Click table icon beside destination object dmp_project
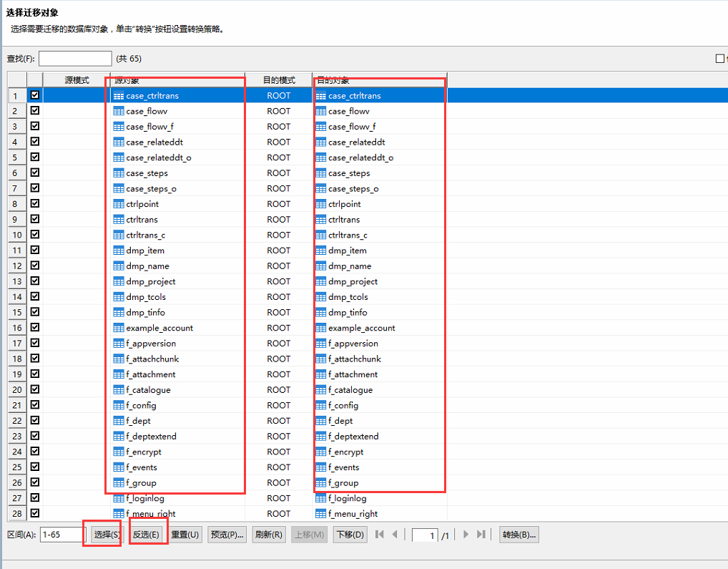The width and height of the screenshot is (728, 569). click(x=321, y=281)
